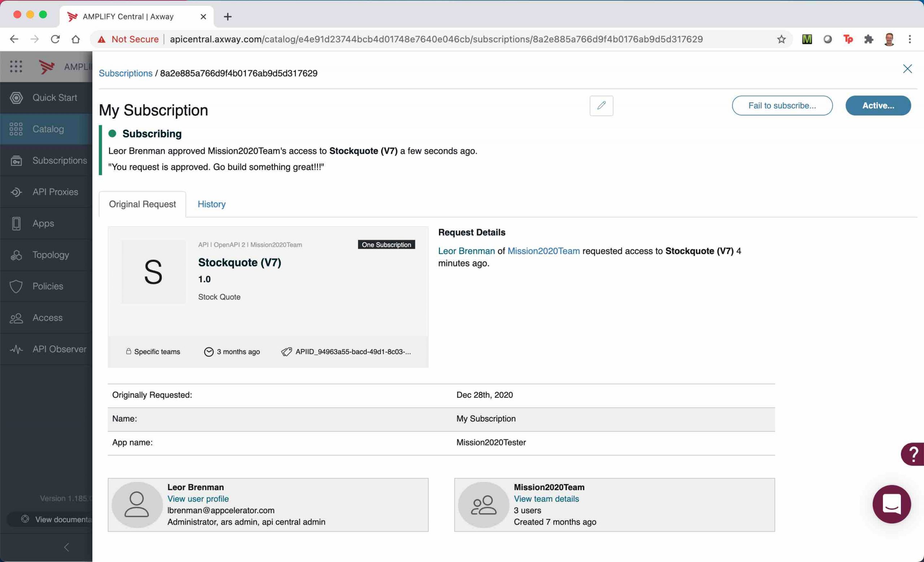Click the One Subscription badge
Image resolution: width=924 pixels, height=562 pixels.
386,245
